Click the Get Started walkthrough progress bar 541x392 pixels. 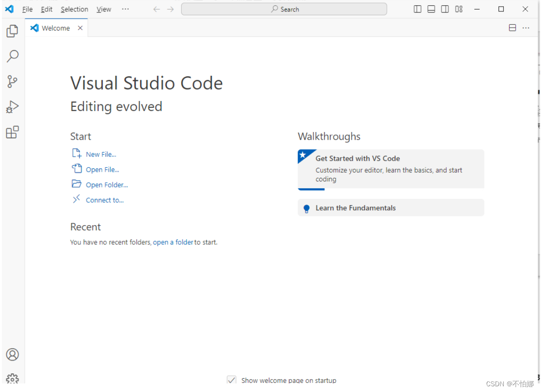coord(311,189)
